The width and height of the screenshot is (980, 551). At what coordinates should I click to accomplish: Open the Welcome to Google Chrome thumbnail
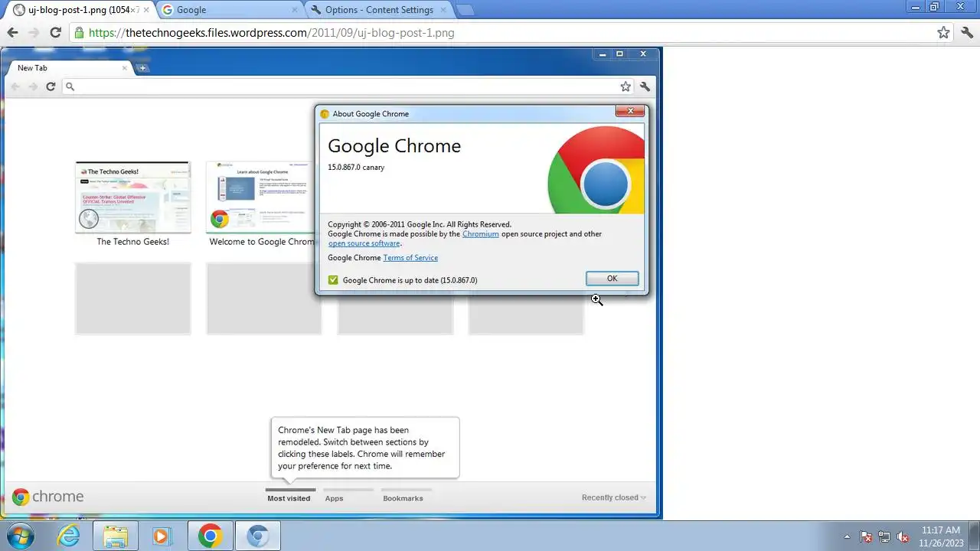[260, 197]
